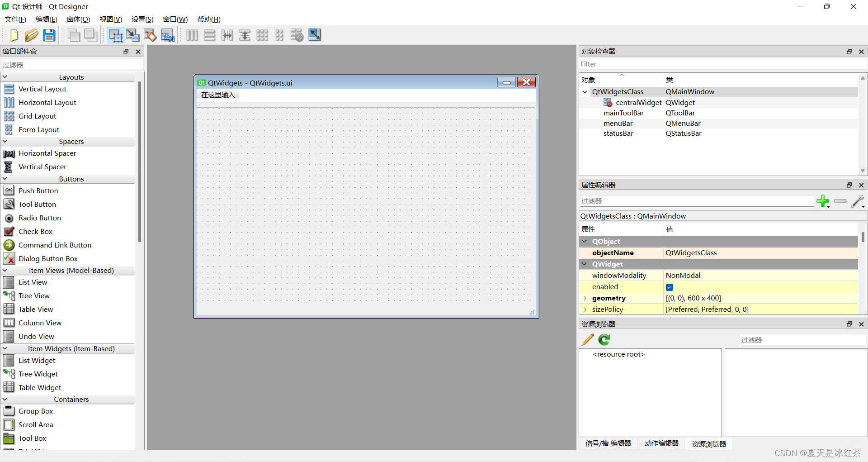868x462 pixels.
Task: Open the 编辑(E) menu
Action: [x=47, y=19]
